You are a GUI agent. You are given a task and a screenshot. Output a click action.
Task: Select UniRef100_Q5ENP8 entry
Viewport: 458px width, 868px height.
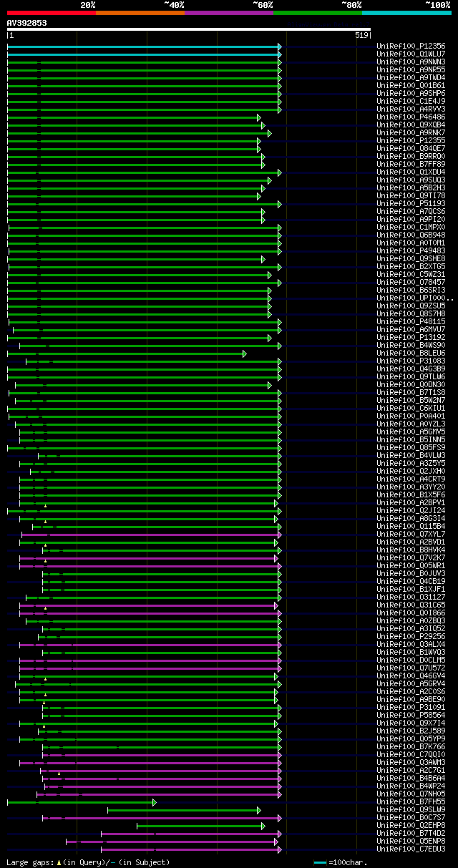411,841
